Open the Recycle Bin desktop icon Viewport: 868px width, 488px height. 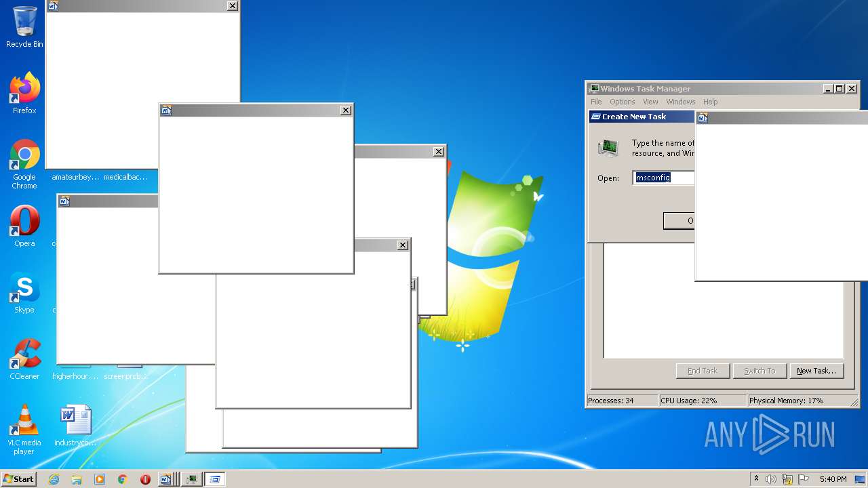(x=24, y=27)
